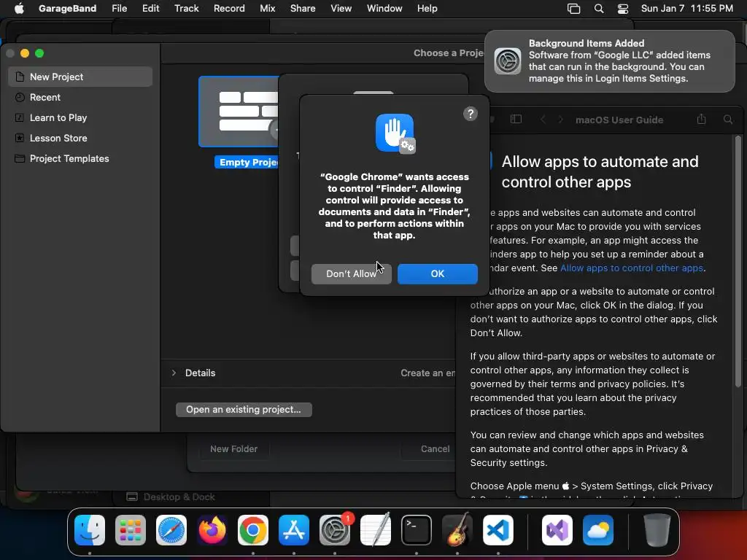Click the Stage Manager menu bar icon
Viewport: 747px width, 560px height.
[x=573, y=9]
